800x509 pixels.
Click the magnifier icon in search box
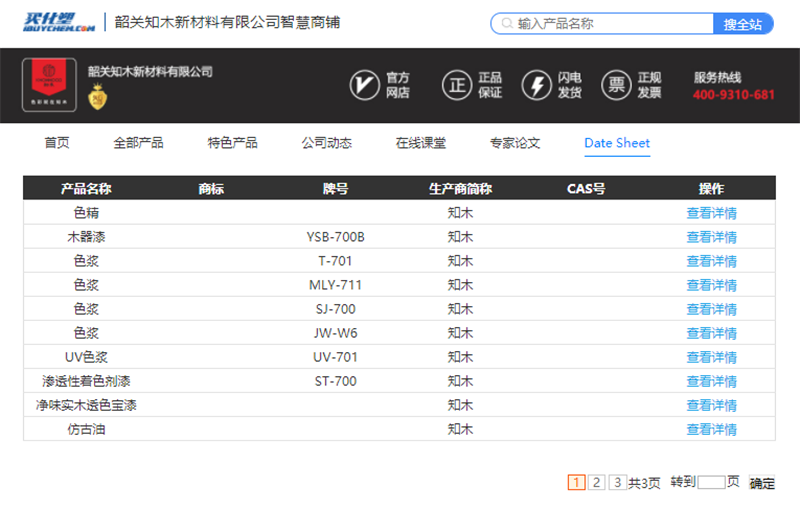(x=506, y=24)
